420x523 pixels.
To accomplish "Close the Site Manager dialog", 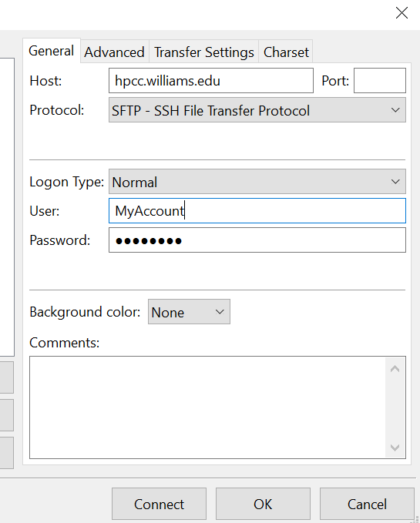I will pos(402,13).
